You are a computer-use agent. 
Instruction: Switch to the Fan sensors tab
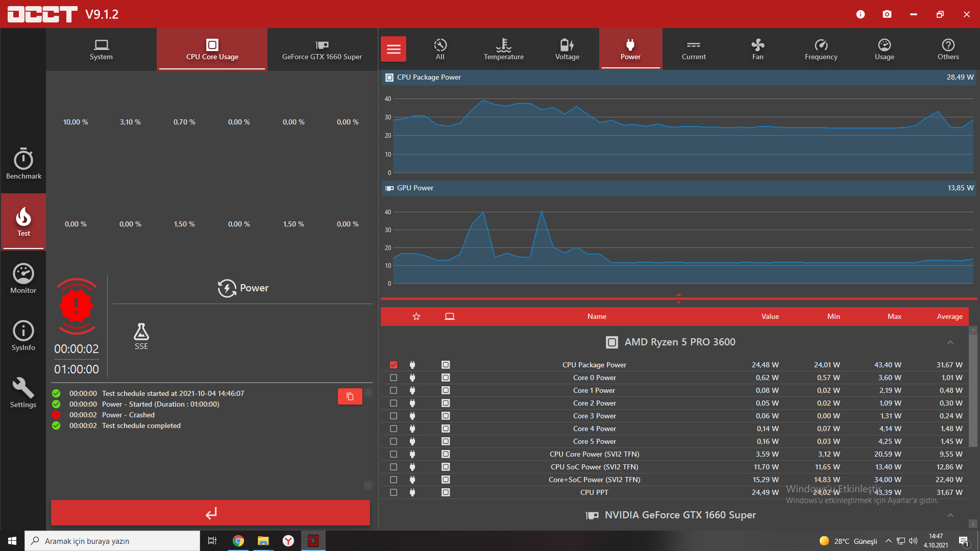coord(757,49)
